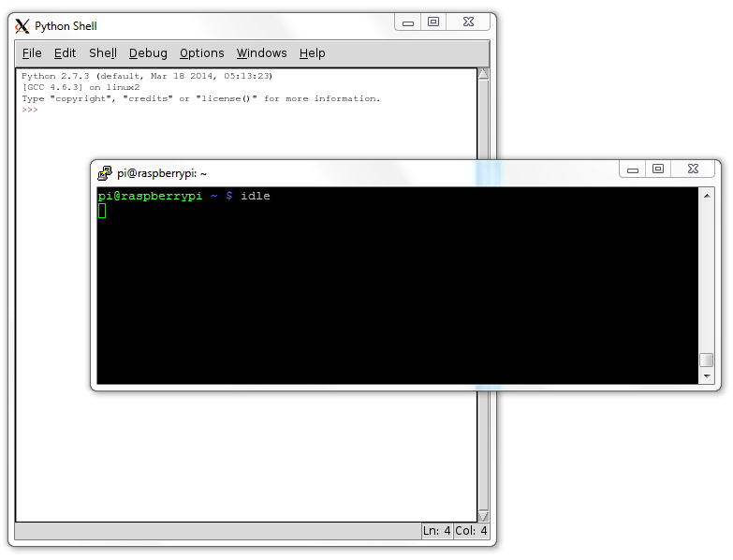Minimize the Python Shell window
This screenshot has height=560, width=733.
(x=408, y=22)
